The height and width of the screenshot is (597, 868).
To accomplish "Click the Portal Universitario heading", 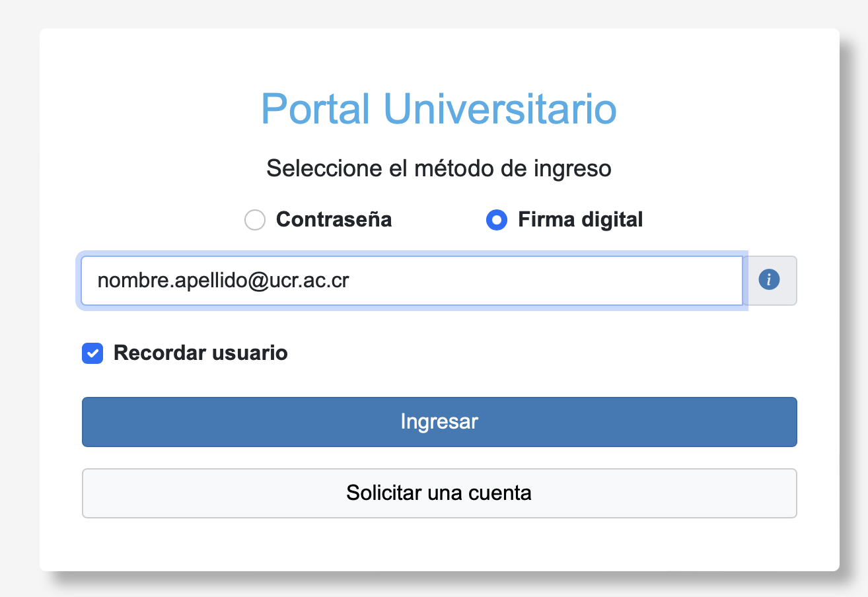I will click(x=439, y=109).
